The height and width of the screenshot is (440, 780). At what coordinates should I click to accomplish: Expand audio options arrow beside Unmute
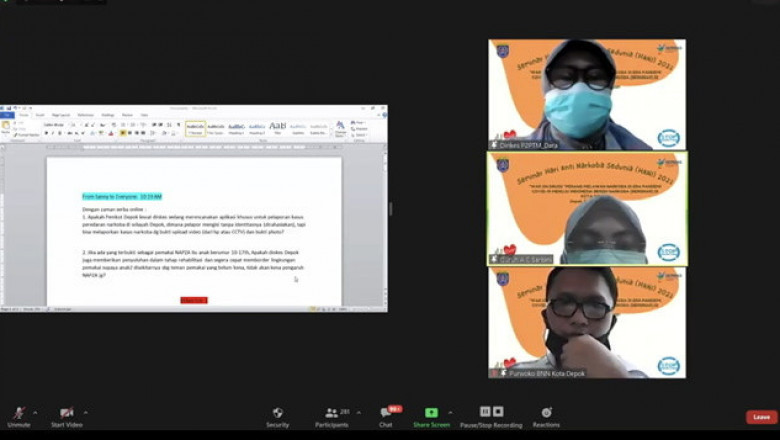point(35,411)
